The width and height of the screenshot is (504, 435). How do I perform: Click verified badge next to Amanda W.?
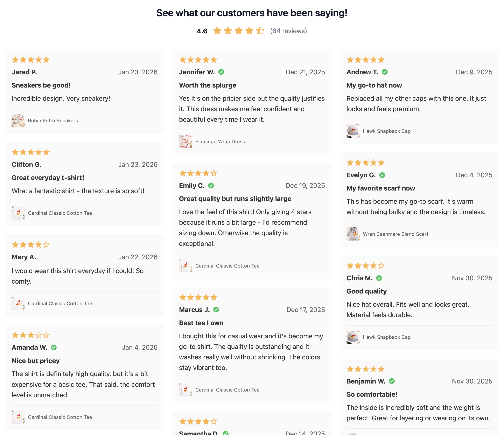click(x=54, y=348)
